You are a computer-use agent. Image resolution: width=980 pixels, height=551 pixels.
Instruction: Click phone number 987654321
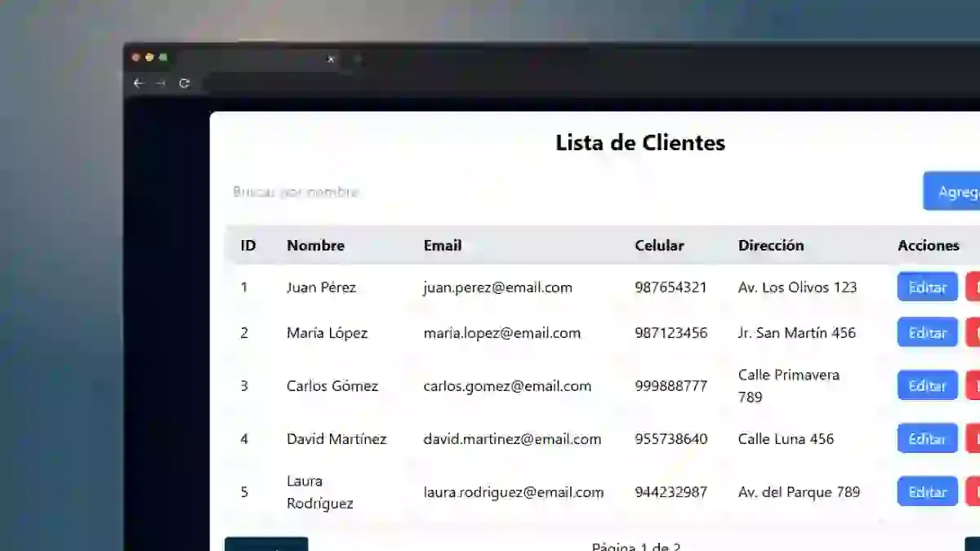click(671, 287)
